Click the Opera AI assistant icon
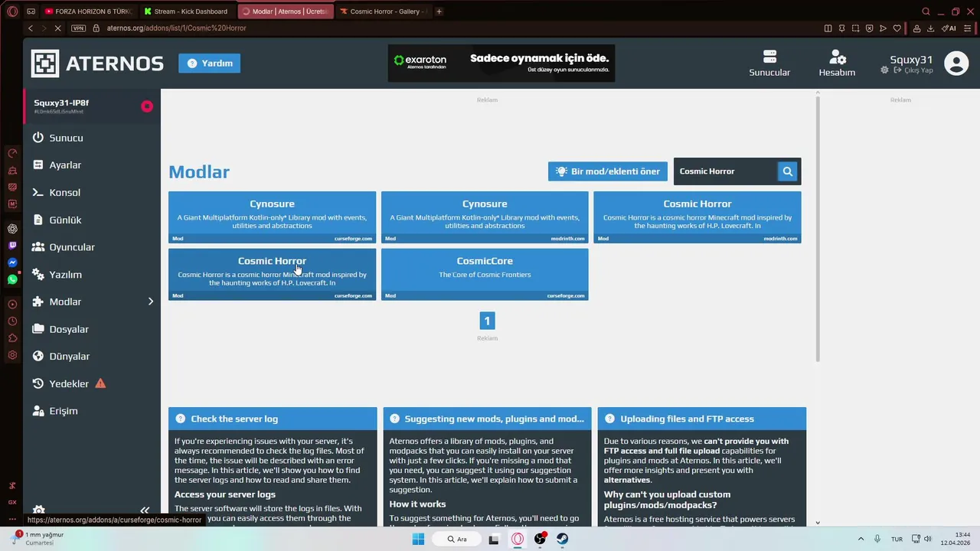 949,28
